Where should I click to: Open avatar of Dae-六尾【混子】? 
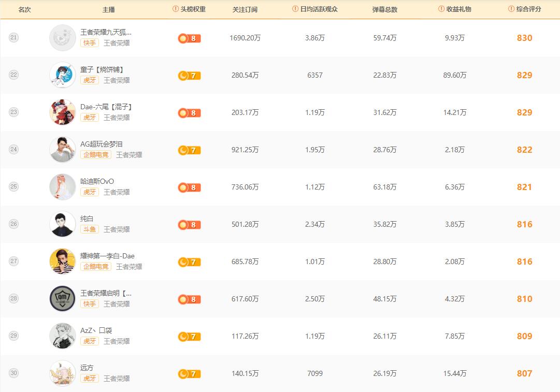62,112
